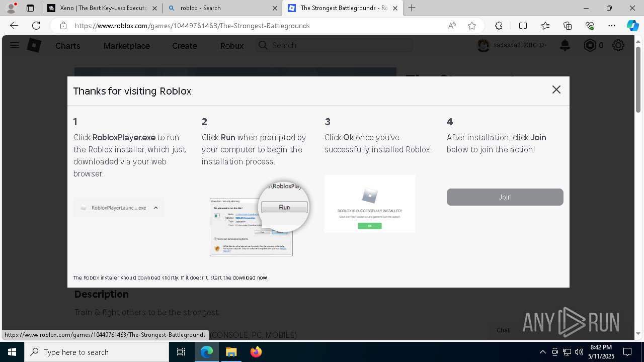Close the Xeno Key-Less Executor tab

click(155, 8)
